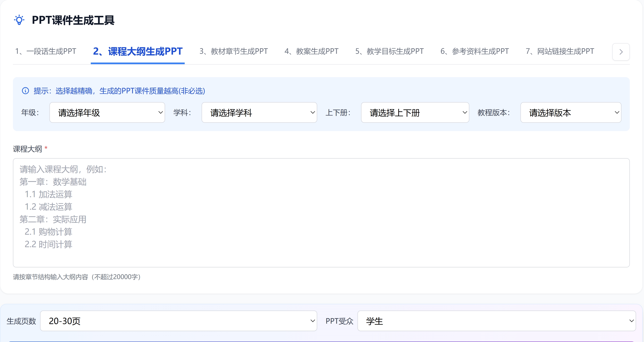Viewport: 644px width, 342px height.
Task: Open 6、参考资料生成PPT tab
Action: click(x=475, y=51)
